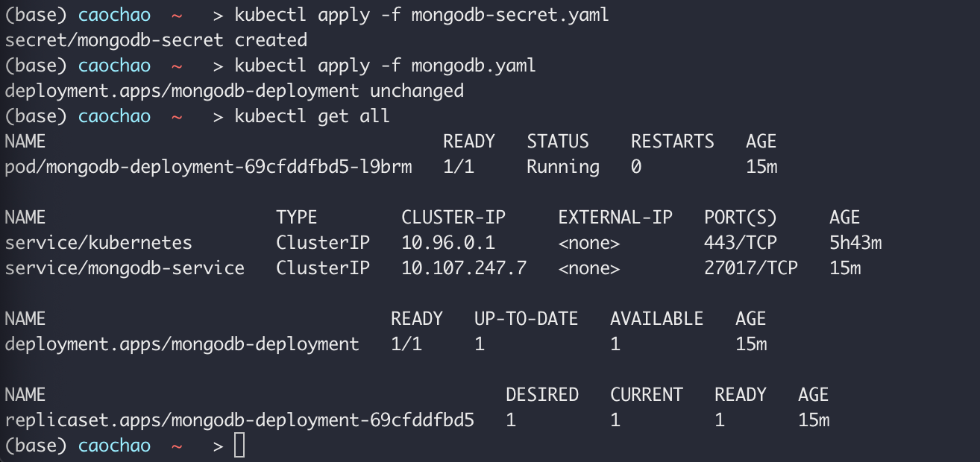
Task: Click cluster IP '10.96.0.1'
Action: [448, 243]
